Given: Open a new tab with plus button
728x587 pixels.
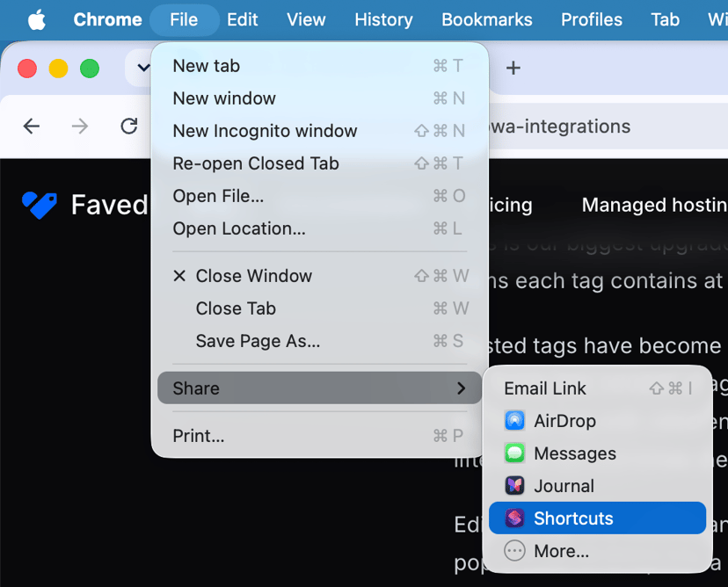Looking at the screenshot, I should [x=513, y=69].
